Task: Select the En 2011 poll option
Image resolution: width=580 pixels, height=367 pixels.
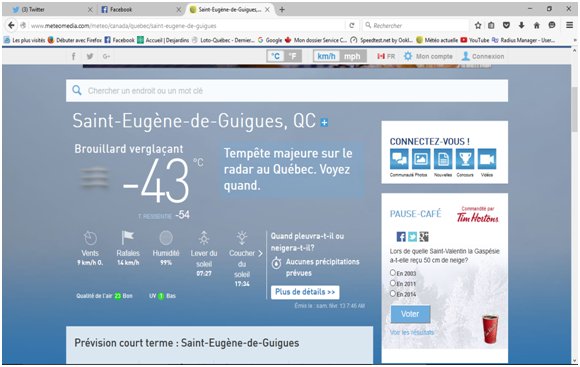Action: pyautogui.click(x=393, y=283)
